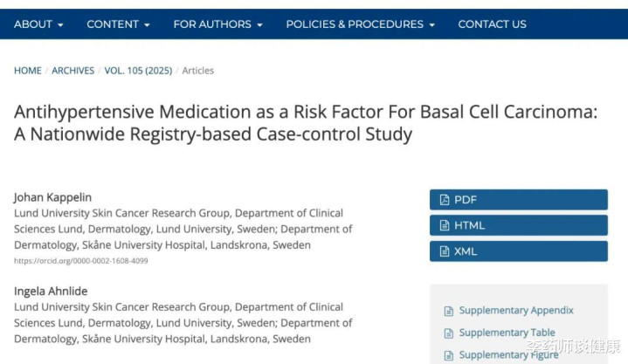Open Johan Kappelin's ORCID link
This screenshot has width=628, height=364.
(x=81, y=261)
